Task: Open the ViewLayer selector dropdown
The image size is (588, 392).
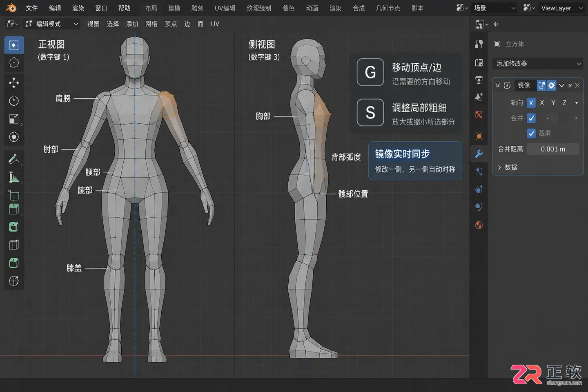Action: click(561, 8)
